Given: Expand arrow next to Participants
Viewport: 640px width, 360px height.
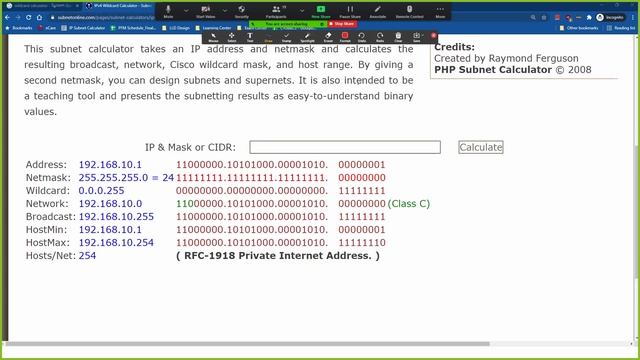Looking at the screenshot, I should 302,11.
